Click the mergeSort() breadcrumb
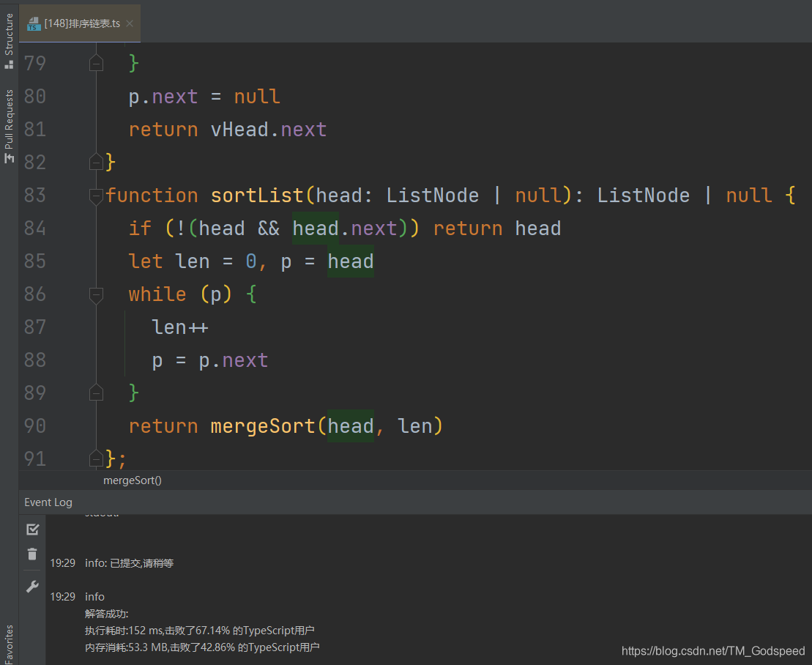812x665 pixels. tap(132, 480)
